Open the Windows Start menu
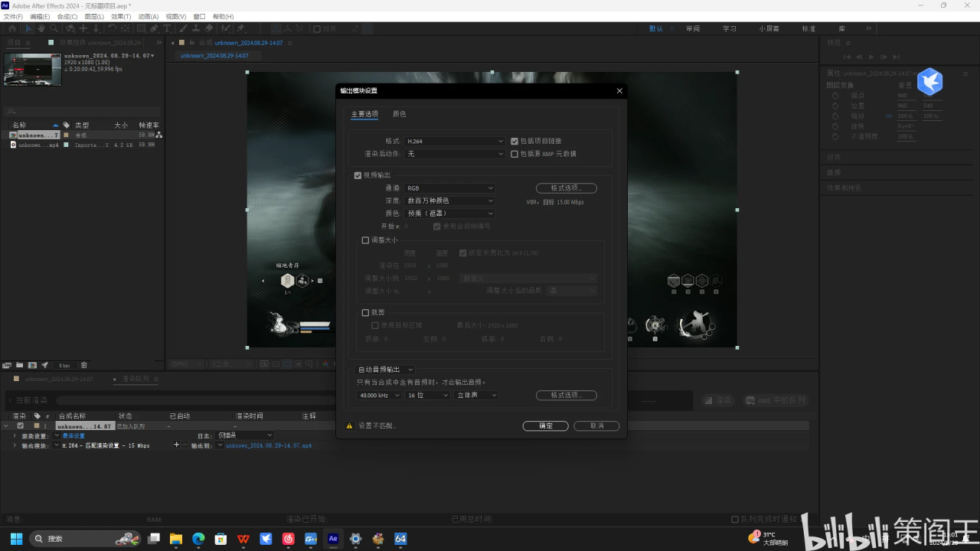This screenshot has height=551, width=980. pos(16,539)
